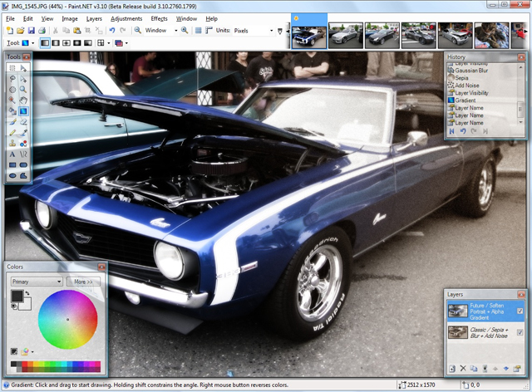Select the Pan hand tool
The width and height of the screenshot is (532, 392).
23,100
